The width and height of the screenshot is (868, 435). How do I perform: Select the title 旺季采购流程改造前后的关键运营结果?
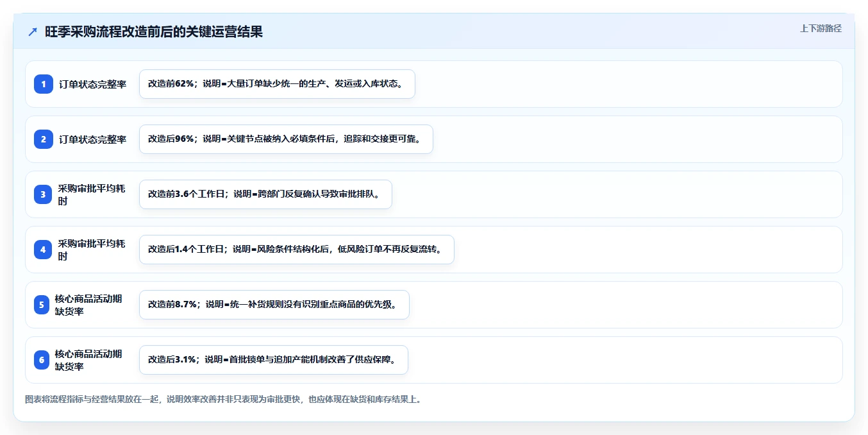pos(154,31)
